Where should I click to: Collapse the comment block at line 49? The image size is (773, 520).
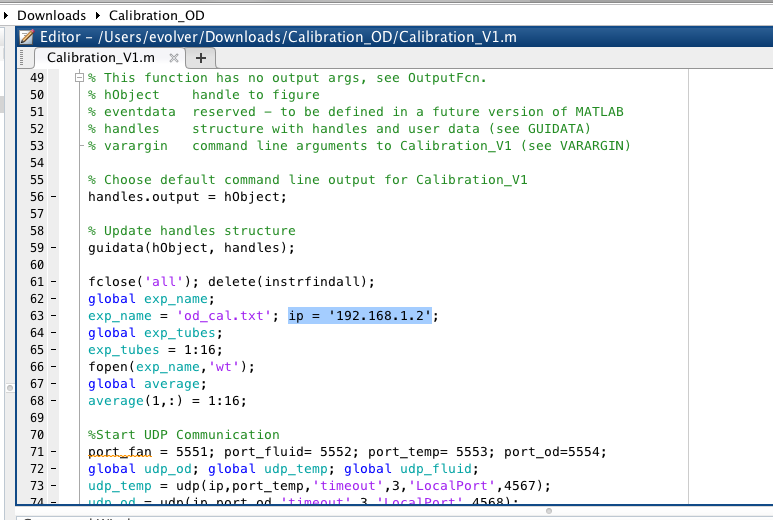tap(79, 77)
